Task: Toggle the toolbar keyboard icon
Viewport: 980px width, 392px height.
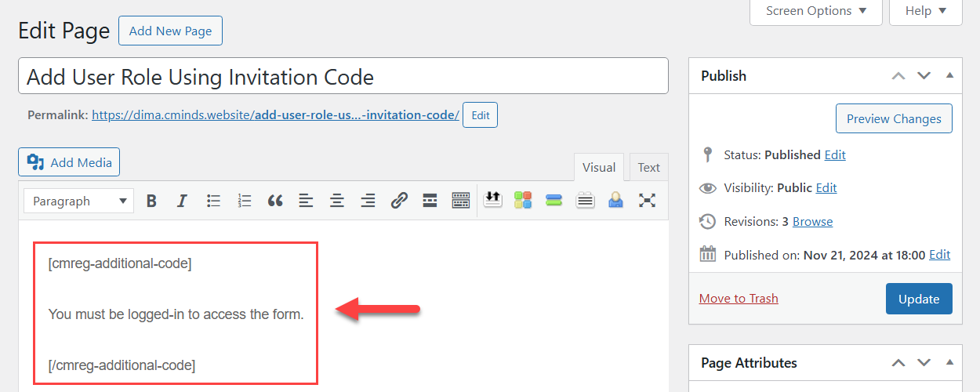Action: pyautogui.click(x=461, y=201)
